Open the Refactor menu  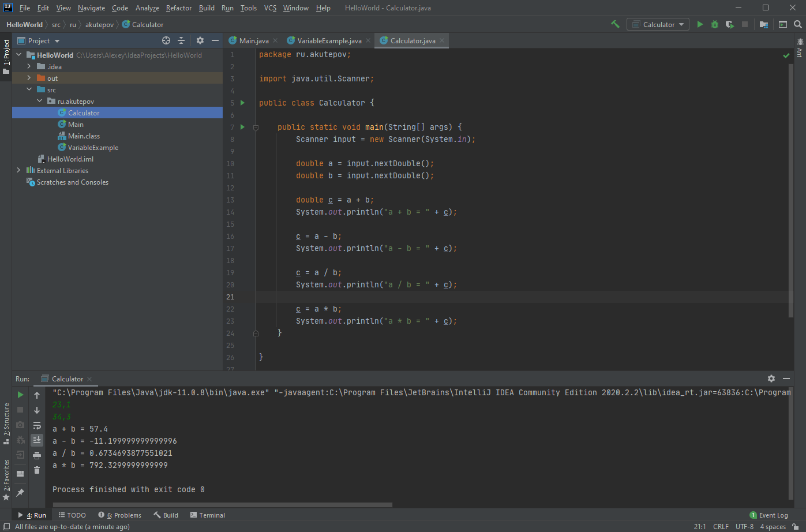point(179,8)
